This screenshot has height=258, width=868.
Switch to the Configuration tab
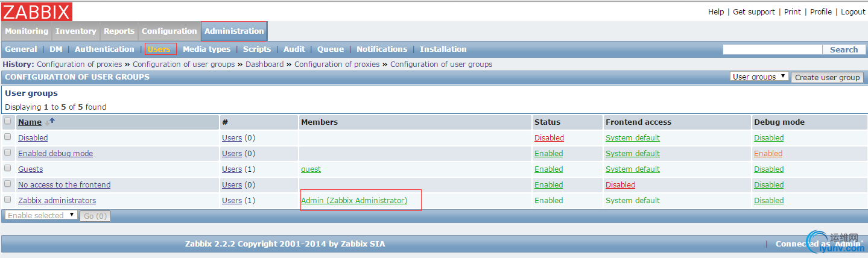pyautogui.click(x=169, y=31)
